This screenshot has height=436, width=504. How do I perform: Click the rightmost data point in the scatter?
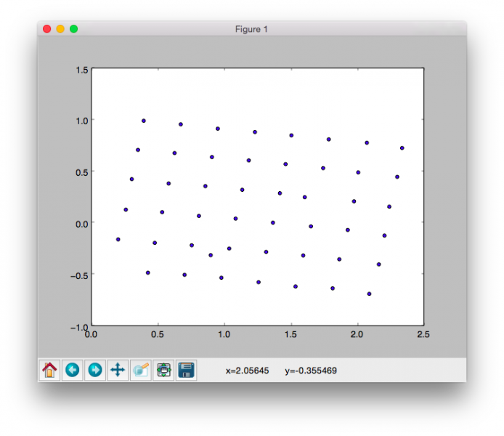[402, 148]
